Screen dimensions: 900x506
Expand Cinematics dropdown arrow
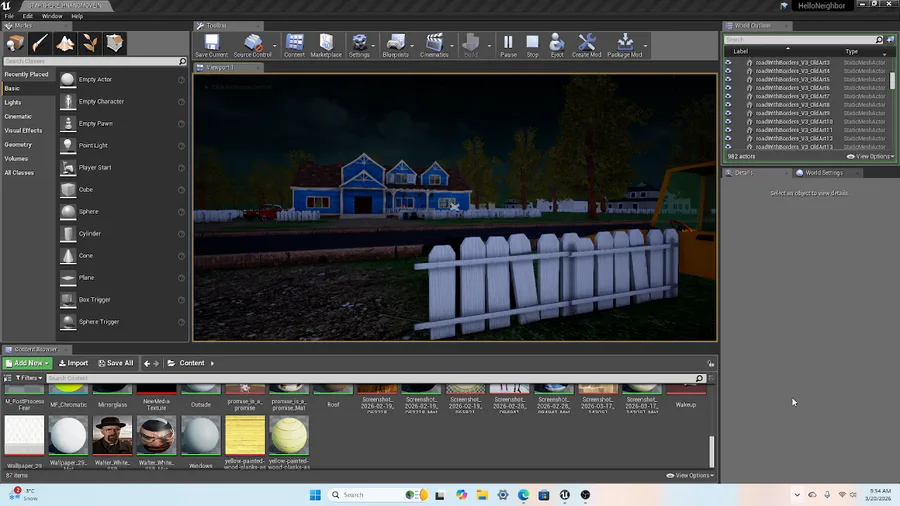click(452, 46)
